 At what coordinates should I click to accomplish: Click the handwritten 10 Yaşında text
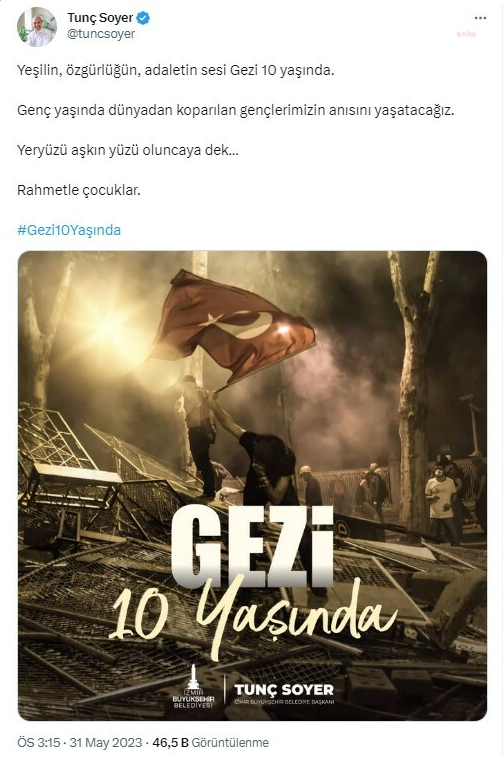click(252, 617)
